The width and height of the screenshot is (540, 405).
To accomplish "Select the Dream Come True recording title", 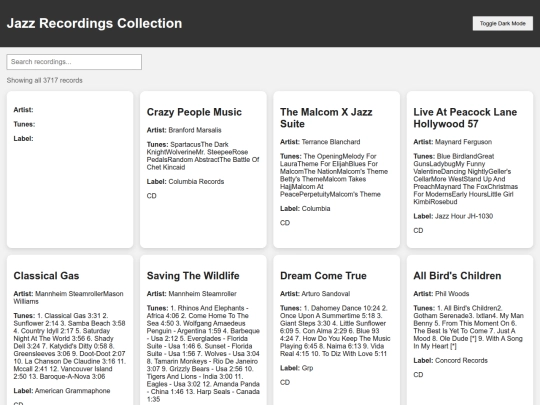I will 323,276.
